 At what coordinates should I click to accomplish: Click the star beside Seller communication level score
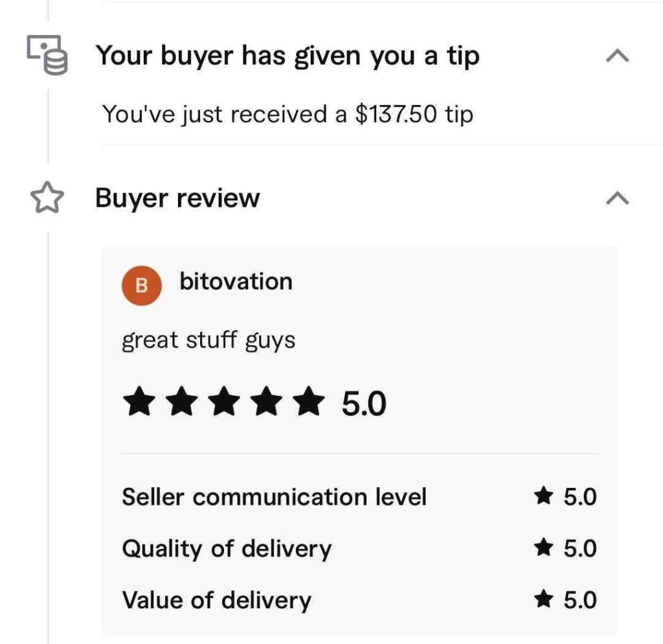tap(543, 497)
